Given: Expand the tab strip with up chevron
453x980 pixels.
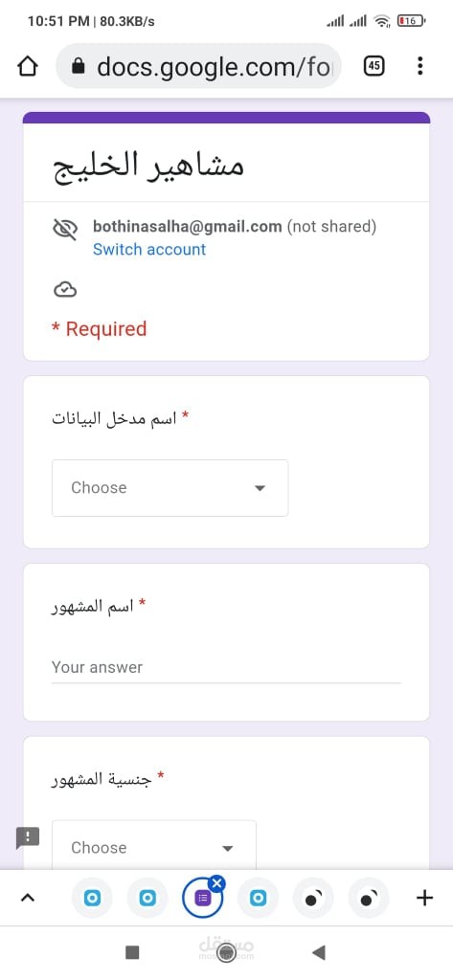Looking at the screenshot, I should tap(27, 898).
